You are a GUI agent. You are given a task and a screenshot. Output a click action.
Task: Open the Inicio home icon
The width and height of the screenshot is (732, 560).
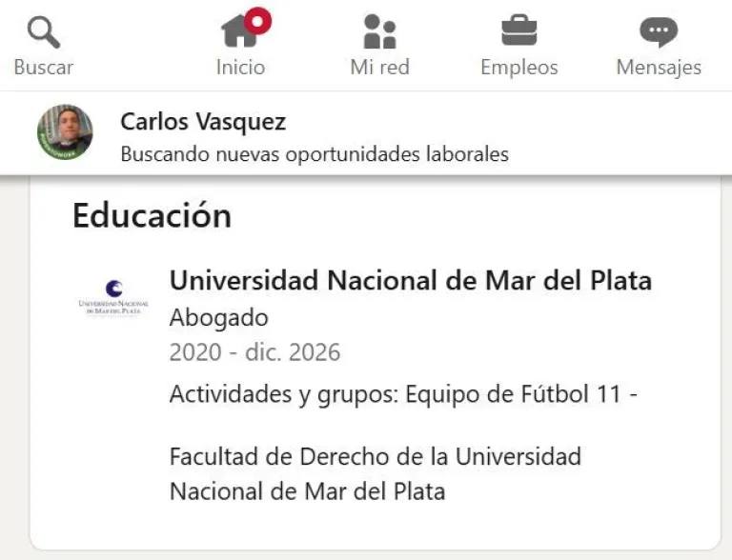(x=238, y=31)
